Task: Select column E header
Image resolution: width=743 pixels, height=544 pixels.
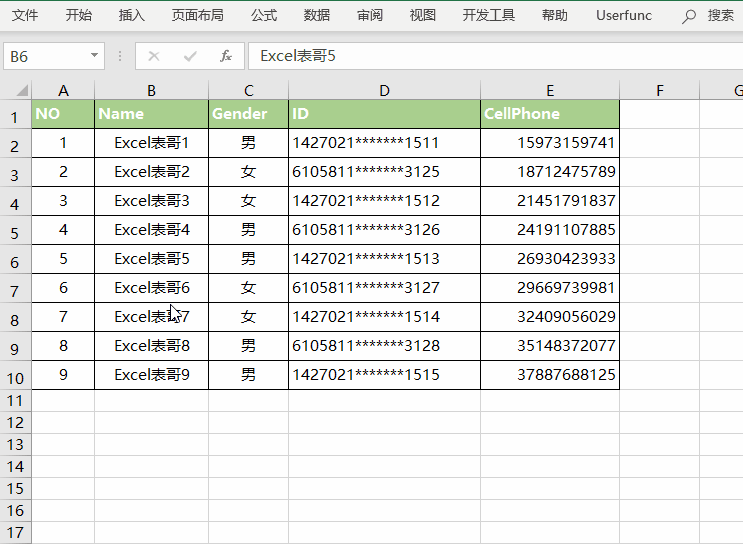Action: pyautogui.click(x=550, y=90)
